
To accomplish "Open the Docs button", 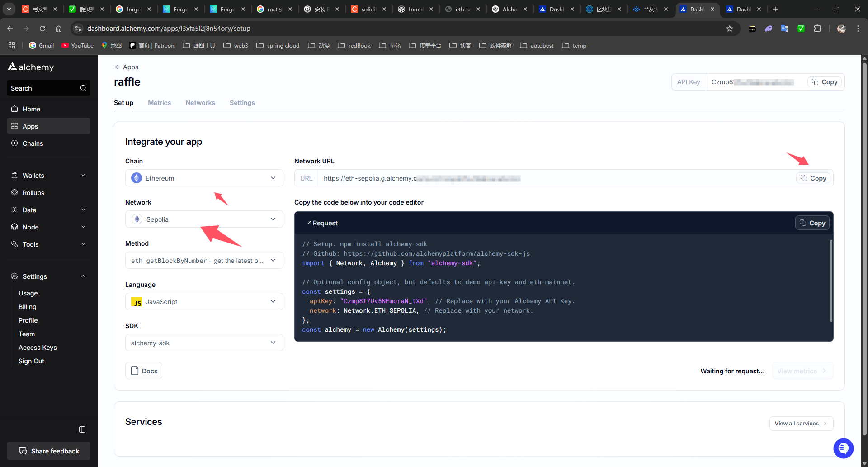I will 144,371.
